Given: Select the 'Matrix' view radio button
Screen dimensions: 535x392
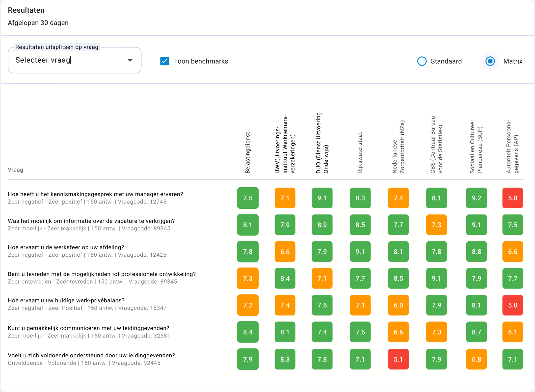Looking at the screenshot, I should point(490,61).
